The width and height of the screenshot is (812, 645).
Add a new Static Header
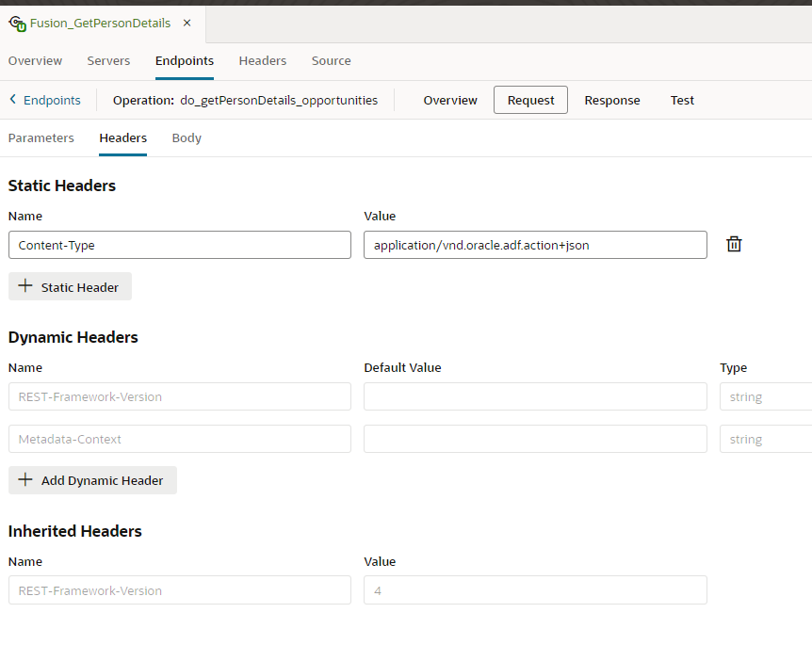click(x=70, y=287)
